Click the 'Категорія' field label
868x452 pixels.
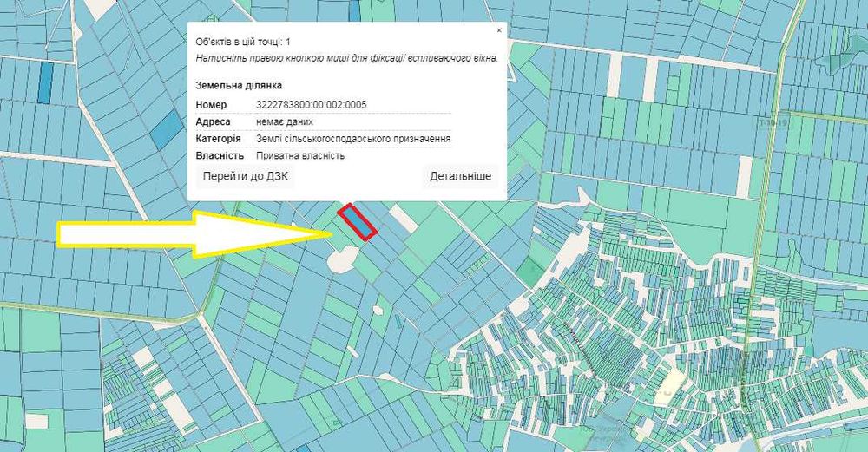pos(218,139)
